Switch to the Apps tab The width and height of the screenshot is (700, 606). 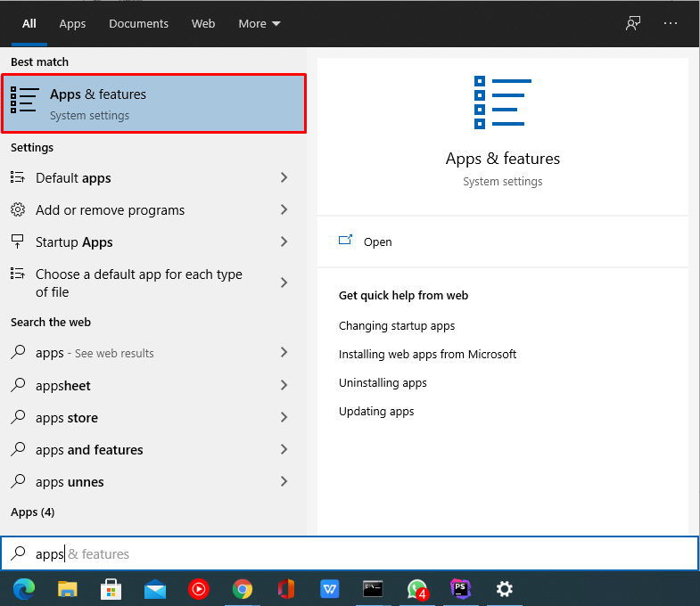click(x=72, y=24)
